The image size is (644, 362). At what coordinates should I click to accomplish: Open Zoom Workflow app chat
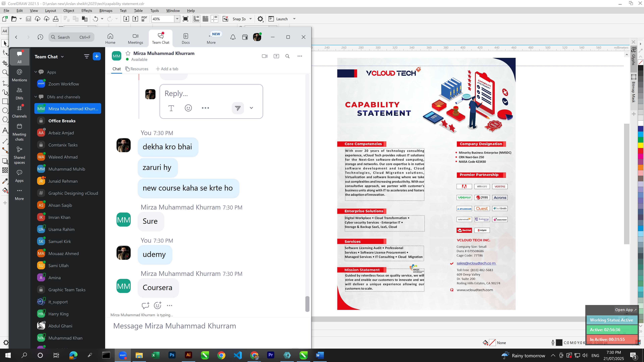(68, 84)
